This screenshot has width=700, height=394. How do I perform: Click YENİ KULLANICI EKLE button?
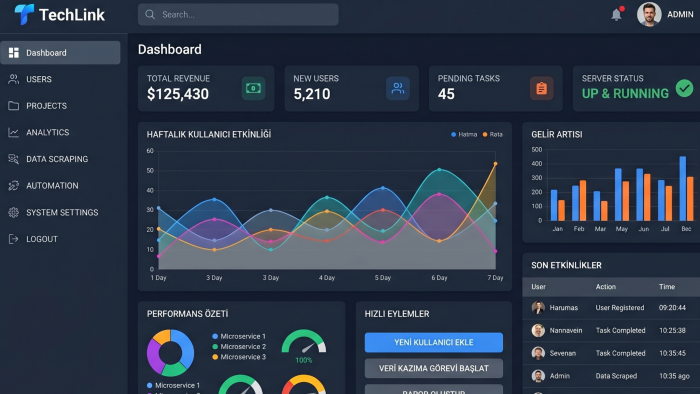click(x=433, y=342)
